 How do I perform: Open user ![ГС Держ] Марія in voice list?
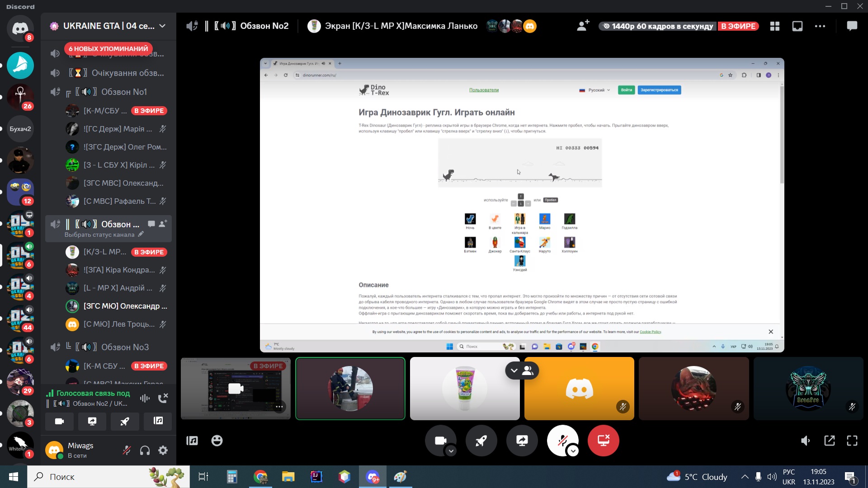(x=117, y=129)
